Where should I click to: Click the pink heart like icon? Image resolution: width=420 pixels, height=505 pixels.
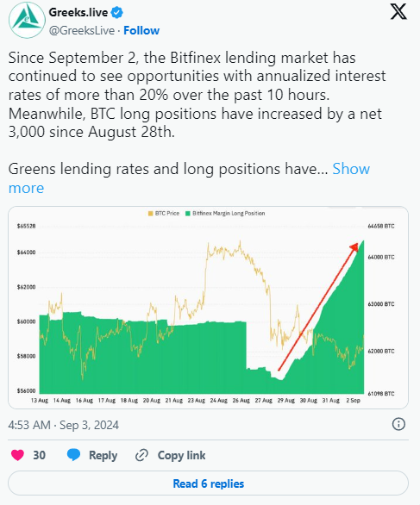[17, 455]
